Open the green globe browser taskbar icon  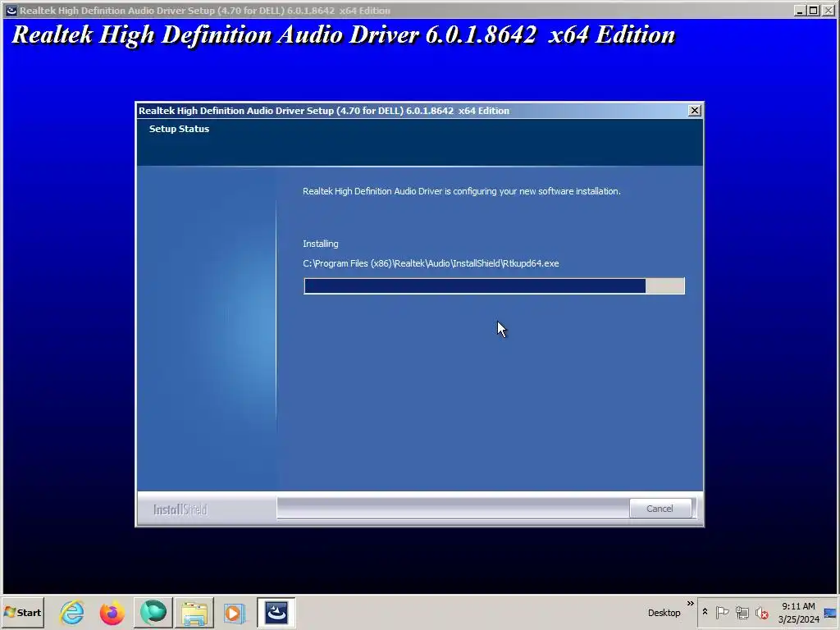[153, 612]
